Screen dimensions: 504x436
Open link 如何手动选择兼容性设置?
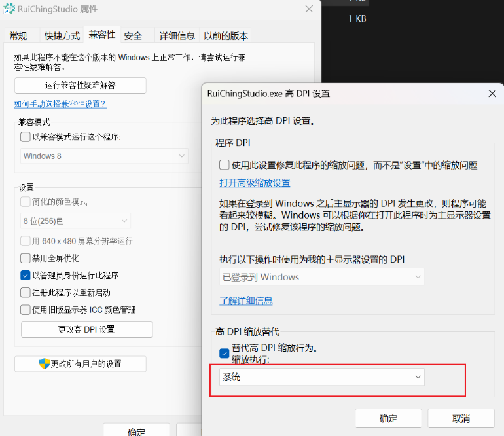(60, 104)
